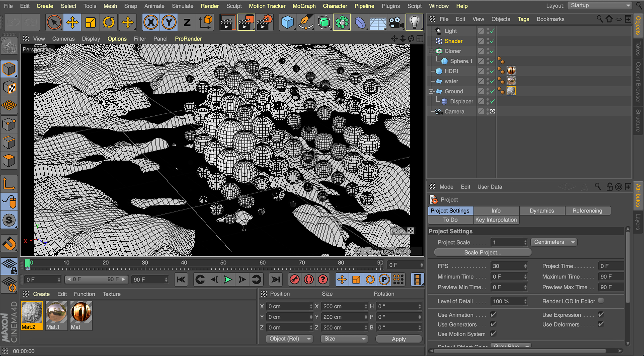
Task: Toggle the X-axis lock icon
Action: coord(151,22)
